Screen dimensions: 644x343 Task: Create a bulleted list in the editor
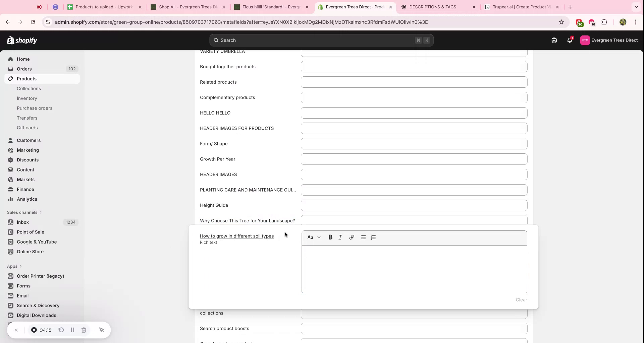pos(363,237)
